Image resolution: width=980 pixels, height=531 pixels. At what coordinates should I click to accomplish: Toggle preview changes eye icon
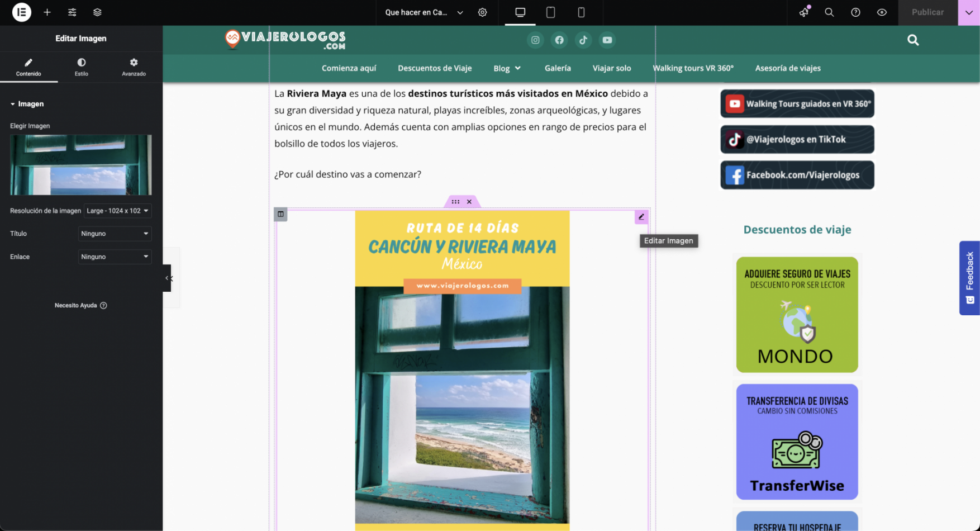[882, 12]
